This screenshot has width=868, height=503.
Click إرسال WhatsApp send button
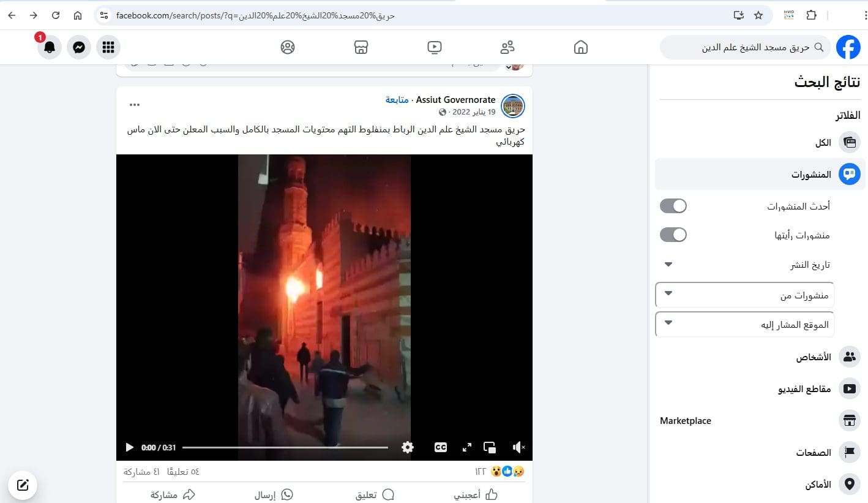274,495
